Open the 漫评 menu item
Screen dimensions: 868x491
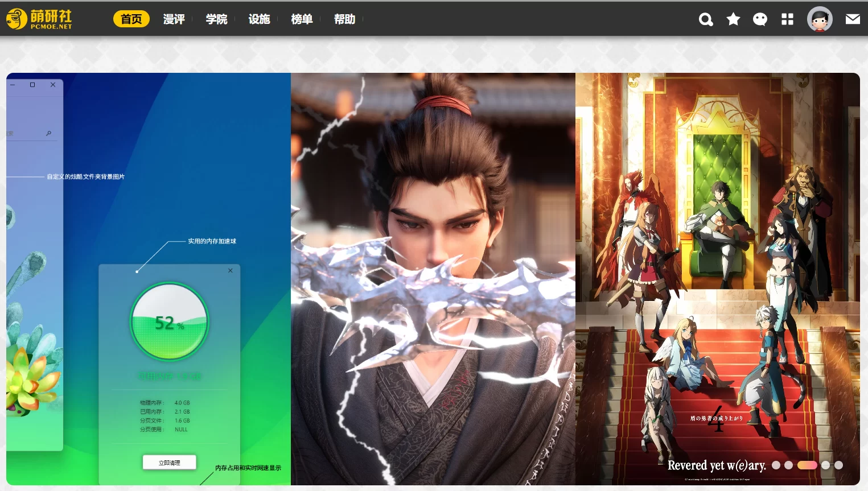click(x=174, y=19)
